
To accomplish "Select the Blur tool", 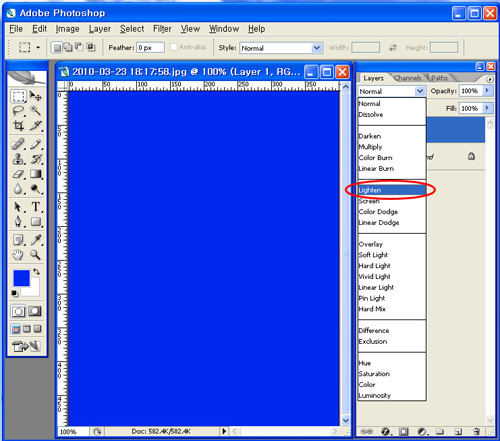I will coord(18,189).
